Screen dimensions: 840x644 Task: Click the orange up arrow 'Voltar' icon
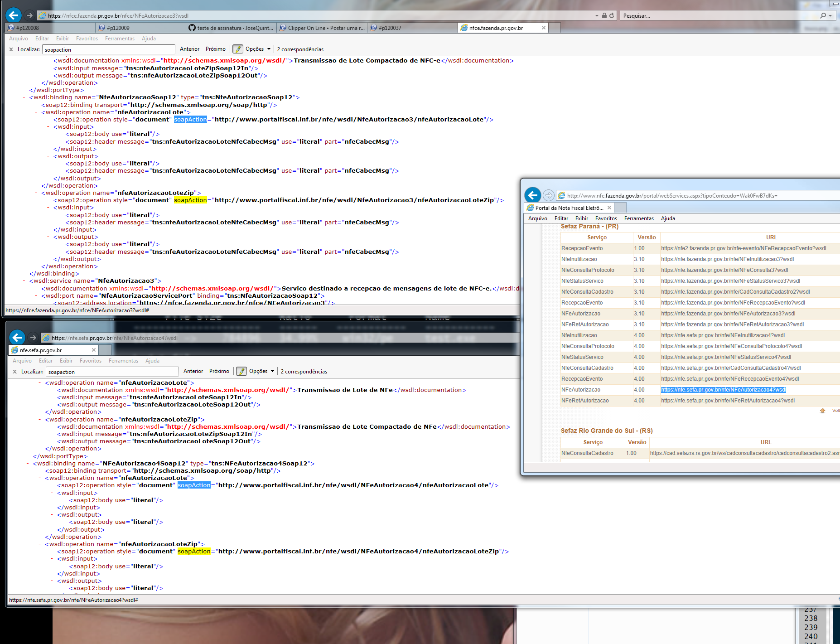click(822, 411)
